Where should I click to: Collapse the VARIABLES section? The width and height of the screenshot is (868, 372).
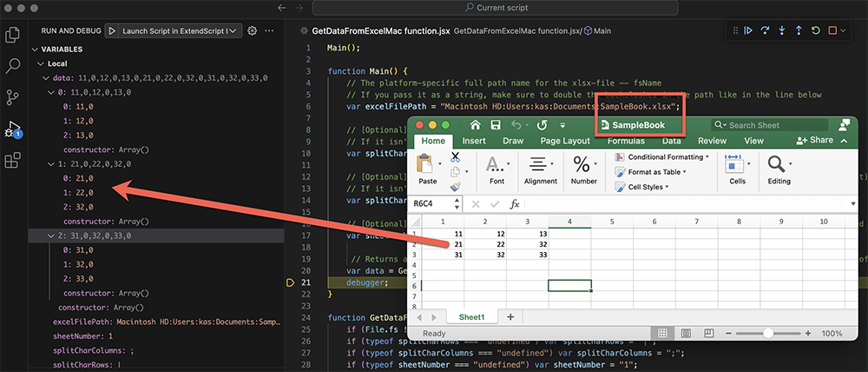36,50
